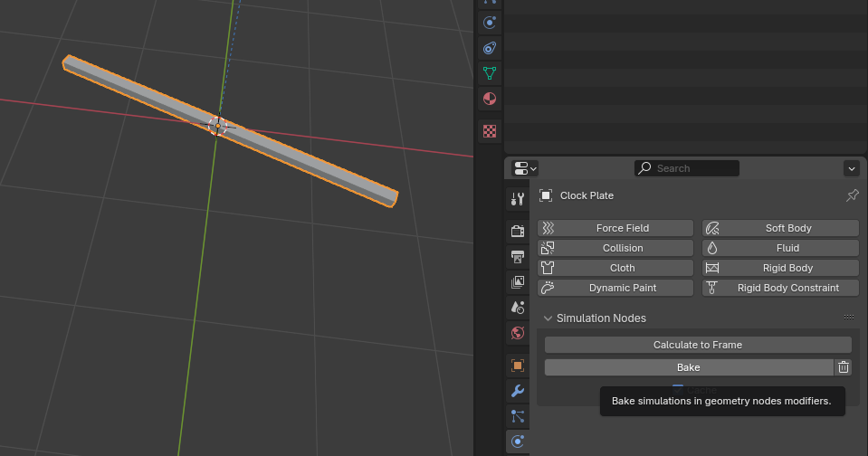The height and width of the screenshot is (456, 868).
Task: Switch to World properties tab
Action: 518,333
